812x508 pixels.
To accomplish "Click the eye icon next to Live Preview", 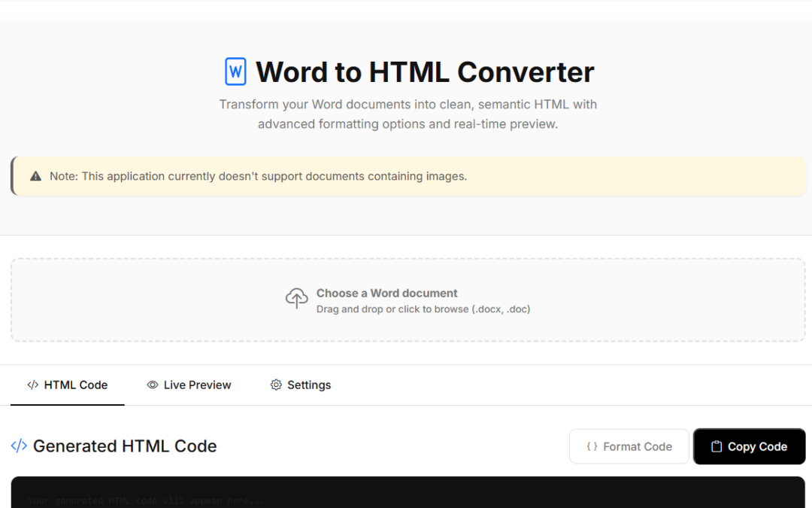I will pyautogui.click(x=153, y=385).
